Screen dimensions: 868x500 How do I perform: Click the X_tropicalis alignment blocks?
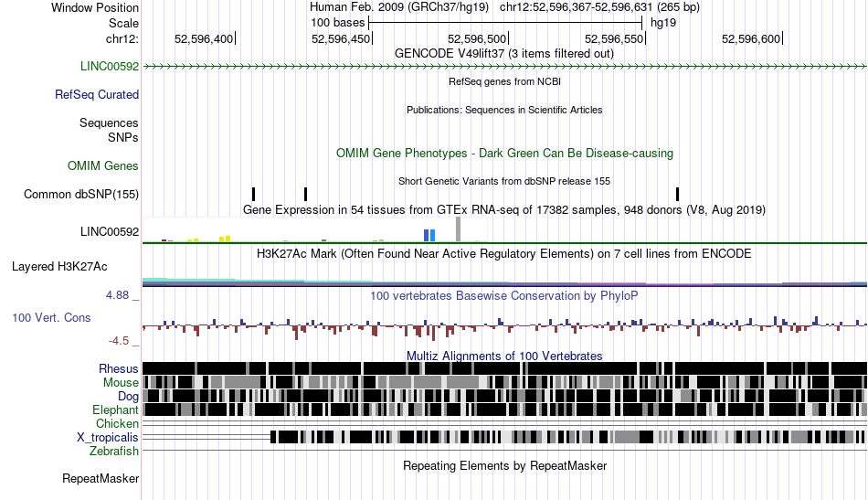(x=567, y=438)
